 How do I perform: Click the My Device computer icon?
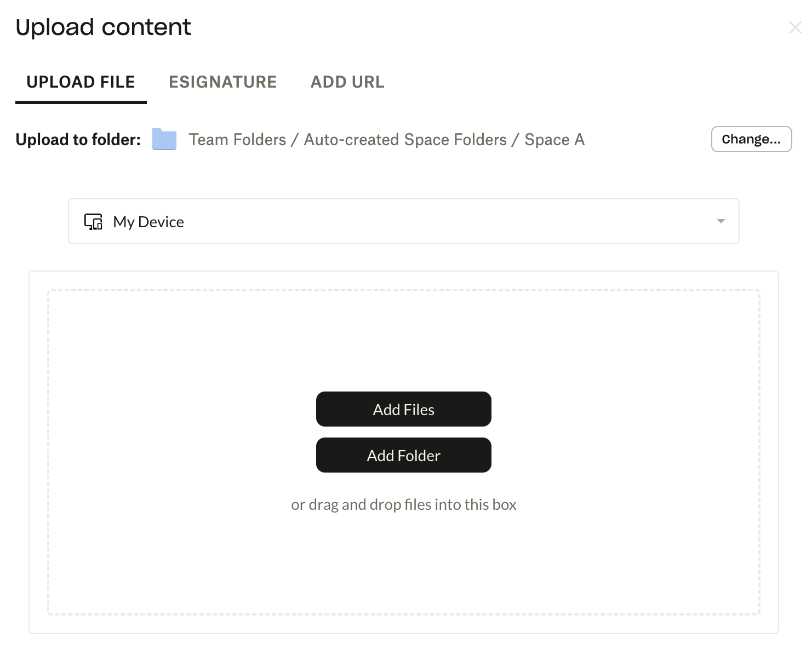point(93,222)
